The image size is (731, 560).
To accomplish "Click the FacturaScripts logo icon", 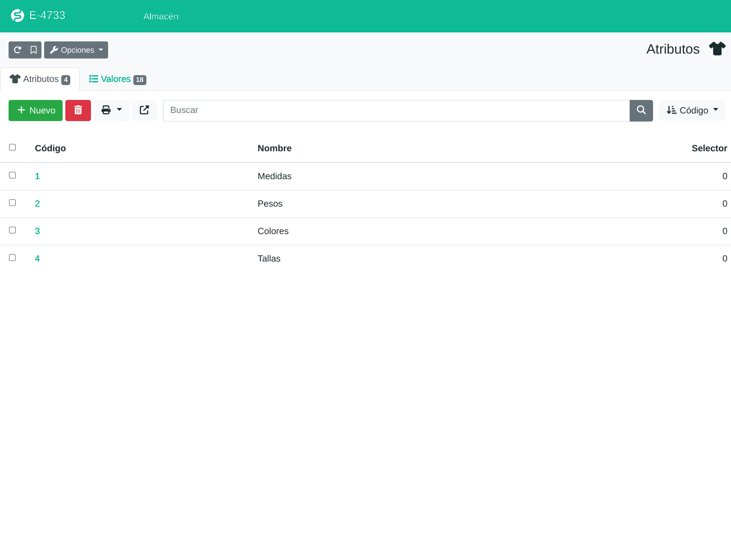I will coord(17,16).
